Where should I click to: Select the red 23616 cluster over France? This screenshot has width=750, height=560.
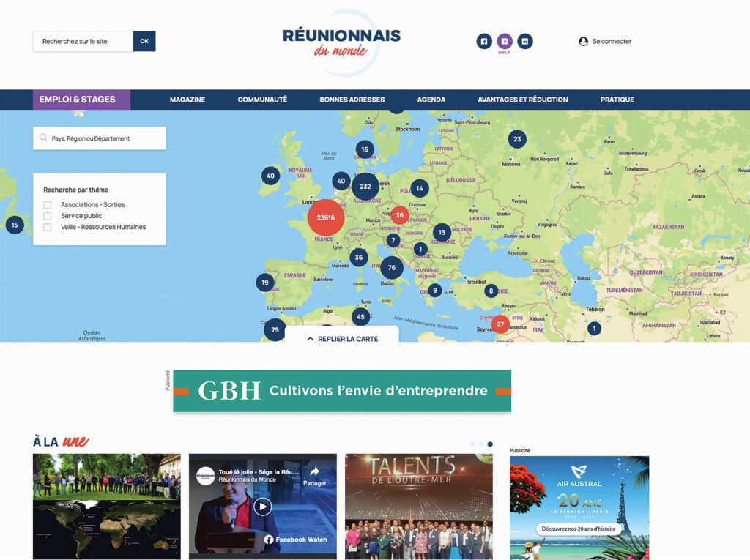click(326, 217)
